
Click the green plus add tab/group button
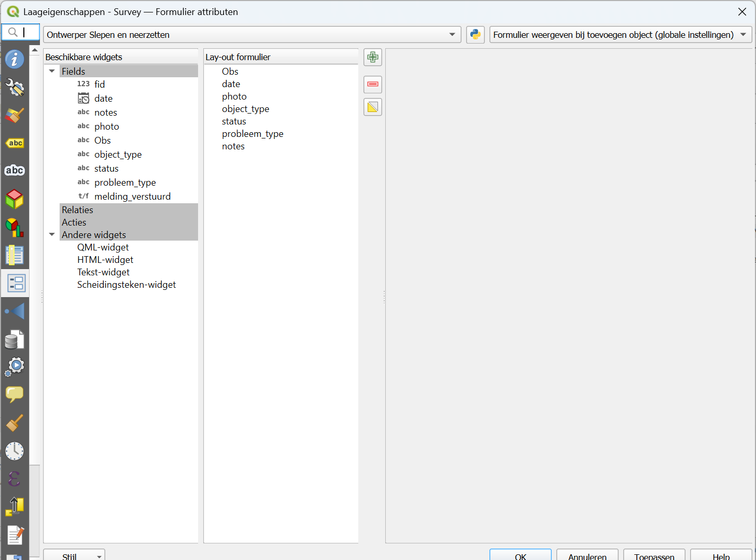[x=372, y=57]
